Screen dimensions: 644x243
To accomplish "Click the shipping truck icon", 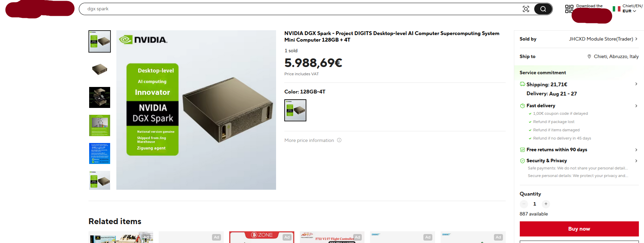I will pos(522,84).
